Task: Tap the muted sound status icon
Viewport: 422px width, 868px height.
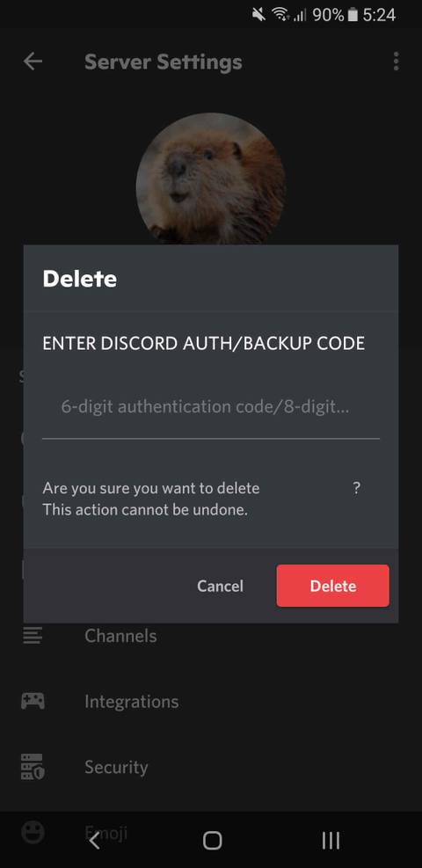Action: (x=258, y=14)
